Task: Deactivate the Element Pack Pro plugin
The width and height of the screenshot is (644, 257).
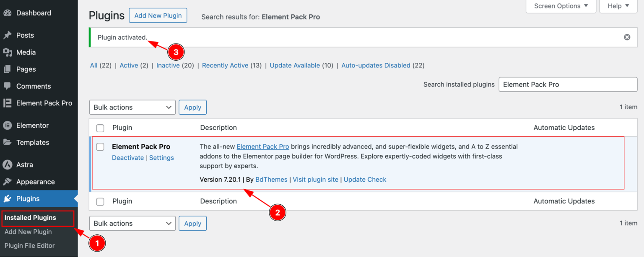Action: pos(128,158)
